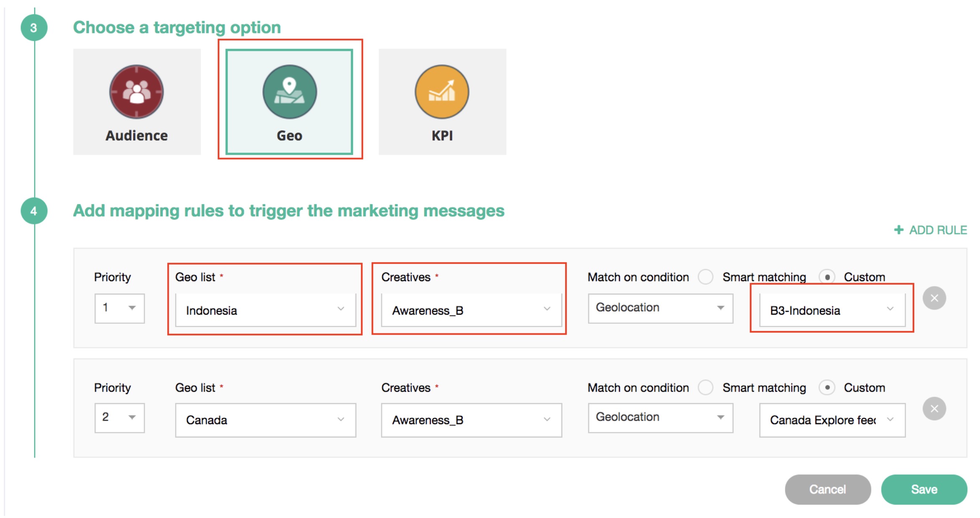Click the plus icon beside Add Rule

pos(899,230)
